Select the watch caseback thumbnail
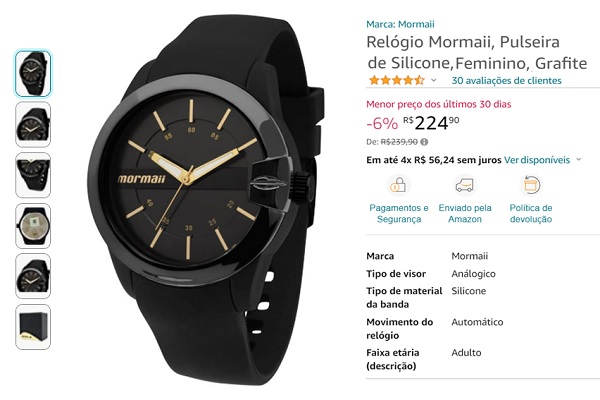 [x=33, y=226]
